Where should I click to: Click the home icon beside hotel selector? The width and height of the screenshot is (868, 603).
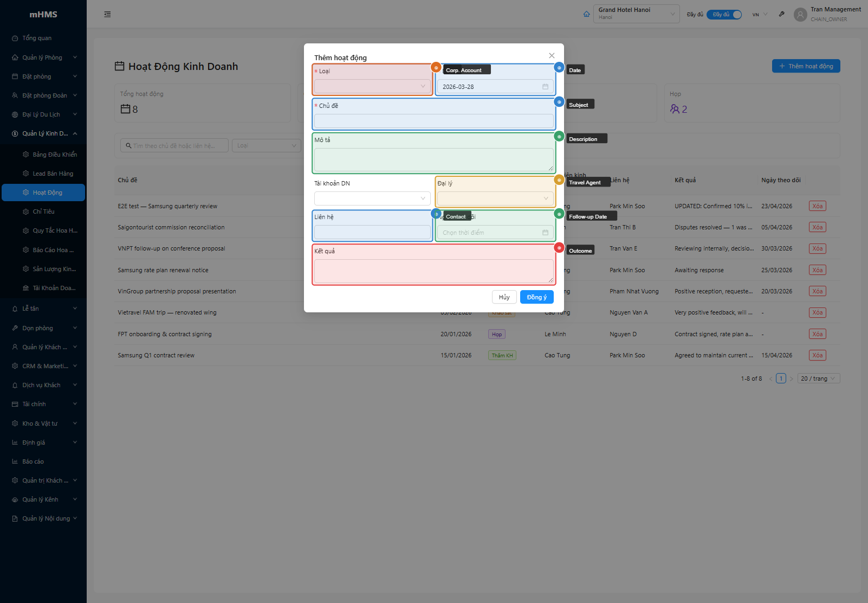coord(586,14)
